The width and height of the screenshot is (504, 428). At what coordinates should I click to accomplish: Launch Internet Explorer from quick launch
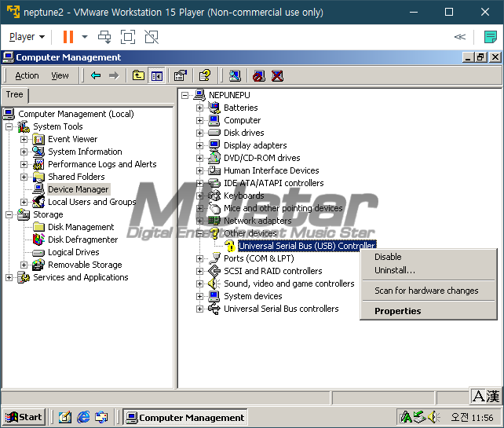(83, 417)
